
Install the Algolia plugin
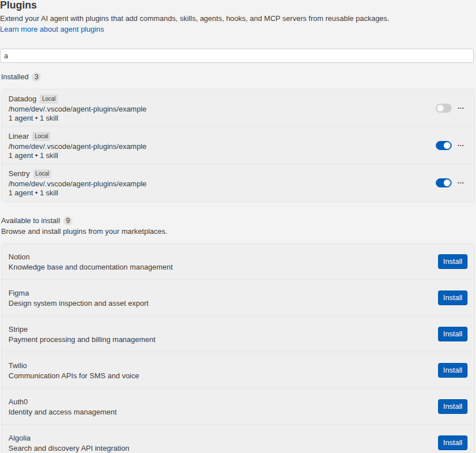[452, 443]
